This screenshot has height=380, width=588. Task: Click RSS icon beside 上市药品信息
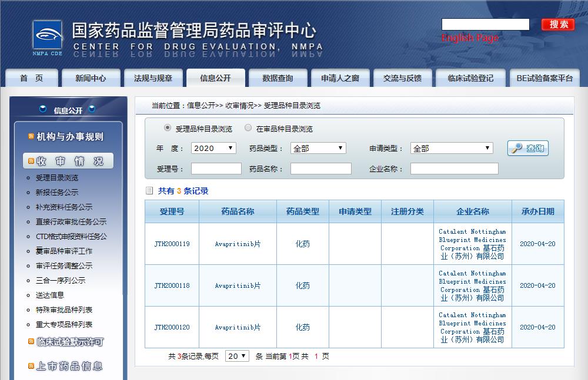tap(31, 366)
